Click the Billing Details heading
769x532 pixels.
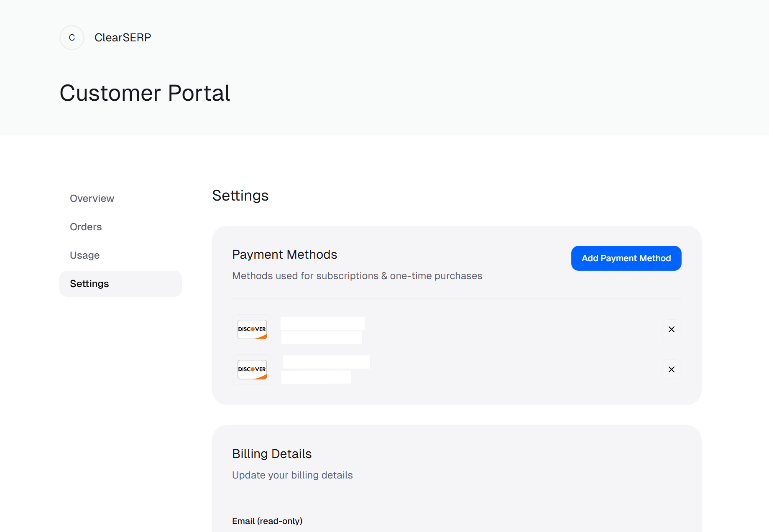pos(272,454)
